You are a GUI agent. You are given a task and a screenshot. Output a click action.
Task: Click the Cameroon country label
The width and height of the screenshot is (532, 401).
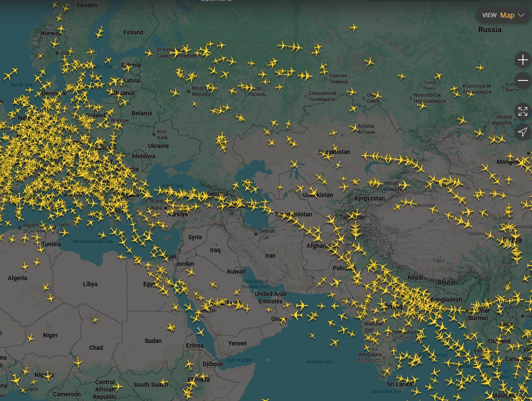click(67, 394)
